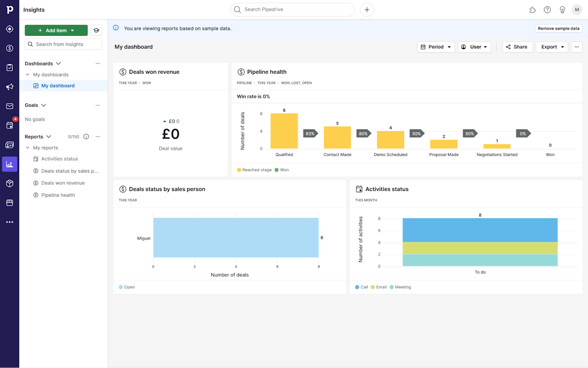Screen dimensions: 588x368
Task: Collapse My reports tree folder
Action: pyautogui.click(x=28, y=148)
